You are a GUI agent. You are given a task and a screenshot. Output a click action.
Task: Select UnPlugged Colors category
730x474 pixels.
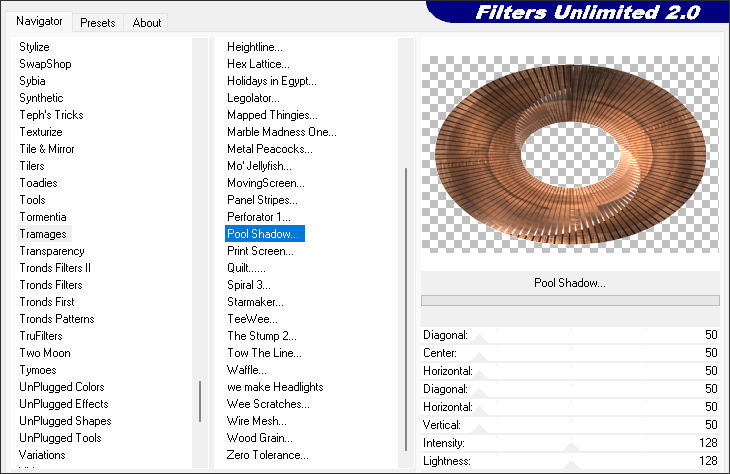click(61, 387)
